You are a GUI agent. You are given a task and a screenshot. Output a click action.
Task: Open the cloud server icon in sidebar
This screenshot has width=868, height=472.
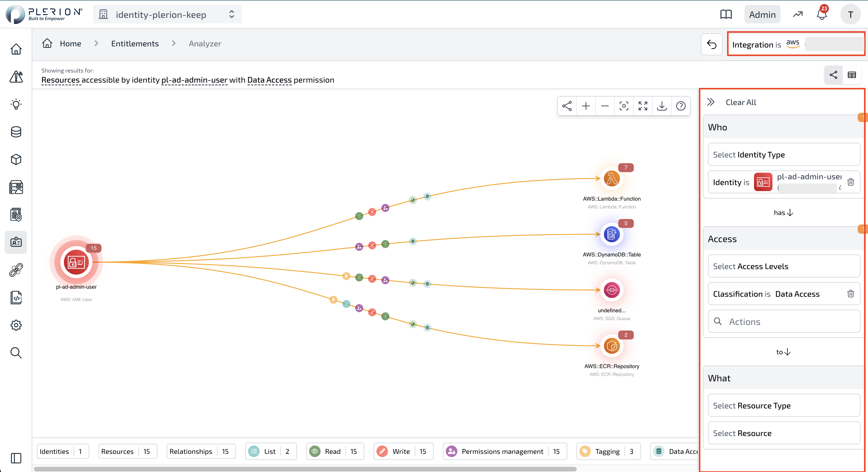pyautogui.click(x=16, y=187)
